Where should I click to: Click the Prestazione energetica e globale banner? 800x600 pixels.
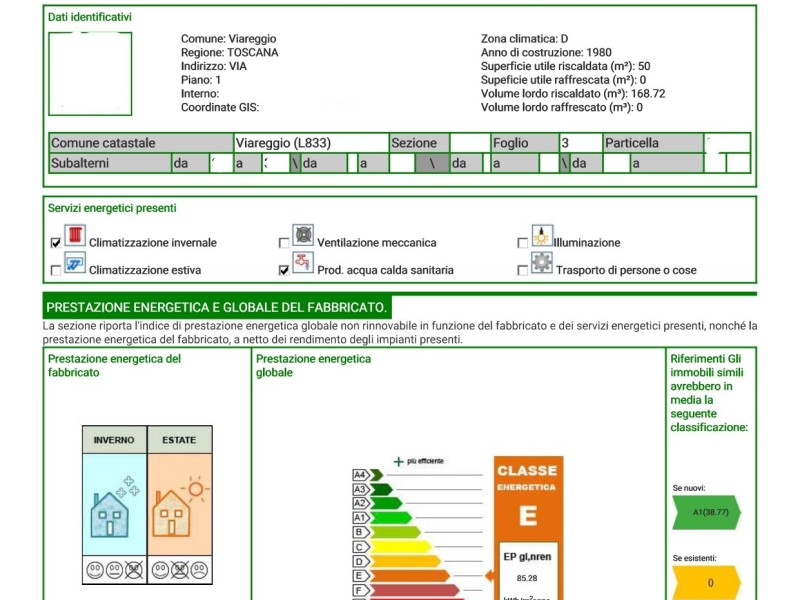[217, 308]
